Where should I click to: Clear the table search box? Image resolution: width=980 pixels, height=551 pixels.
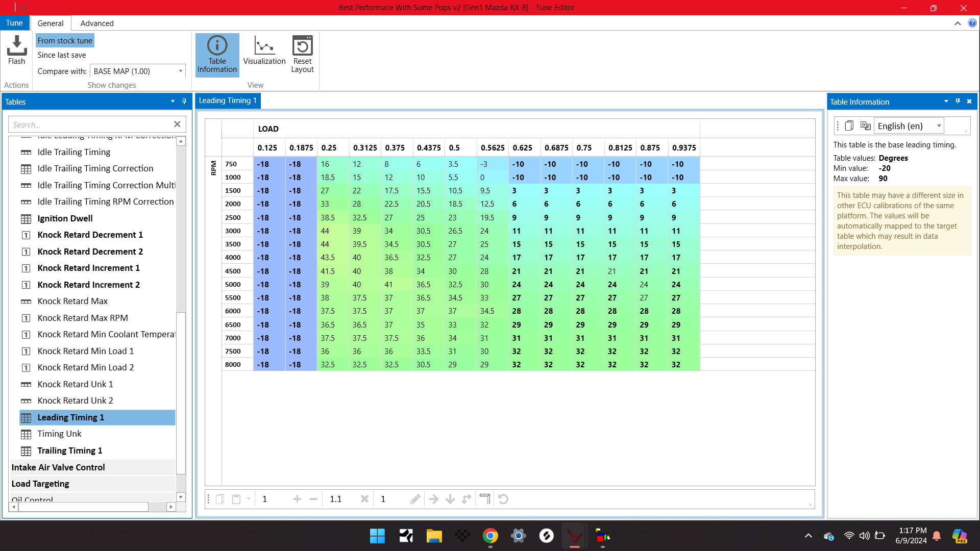[x=177, y=124]
